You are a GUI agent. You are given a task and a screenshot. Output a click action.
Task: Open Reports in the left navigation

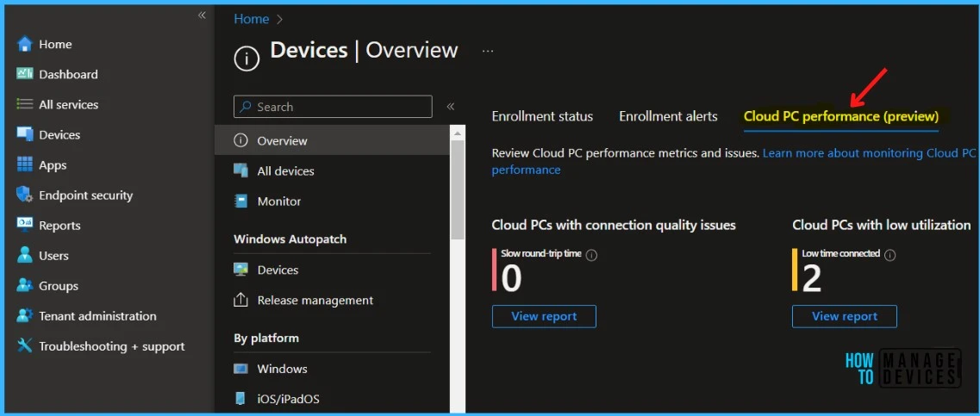tap(59, 226)
